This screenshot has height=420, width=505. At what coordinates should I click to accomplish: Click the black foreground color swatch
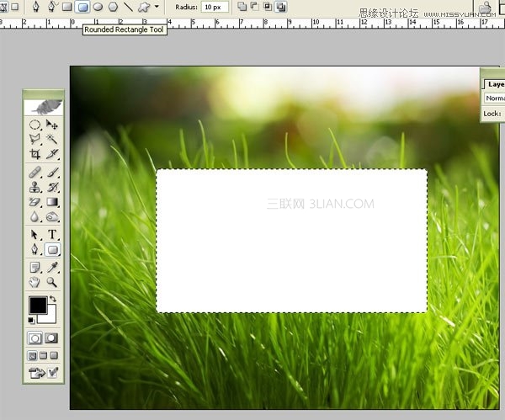[38, 306]
